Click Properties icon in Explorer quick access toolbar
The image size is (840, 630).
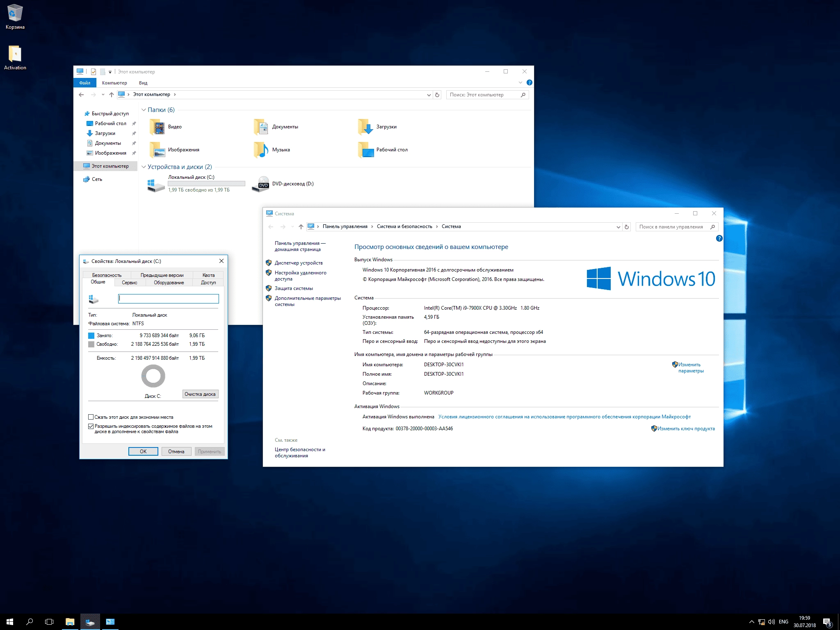coord(94,72)
